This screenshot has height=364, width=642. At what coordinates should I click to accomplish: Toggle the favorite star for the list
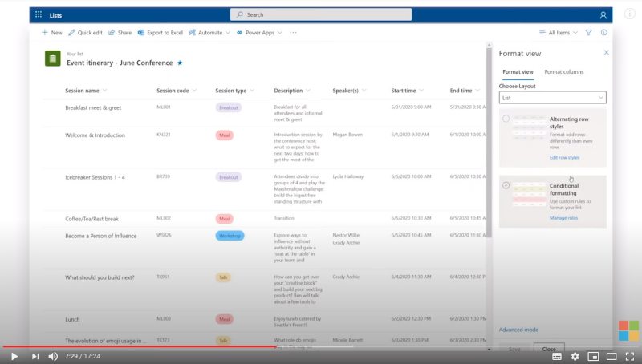(x=180, y=63)
